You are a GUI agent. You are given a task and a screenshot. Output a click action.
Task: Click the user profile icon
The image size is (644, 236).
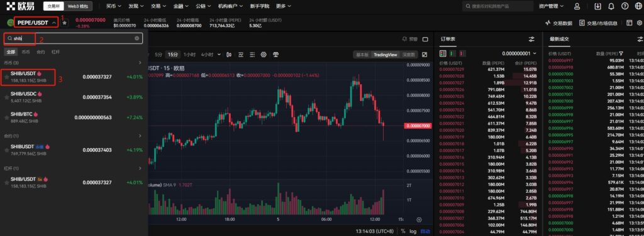point(577,6)
